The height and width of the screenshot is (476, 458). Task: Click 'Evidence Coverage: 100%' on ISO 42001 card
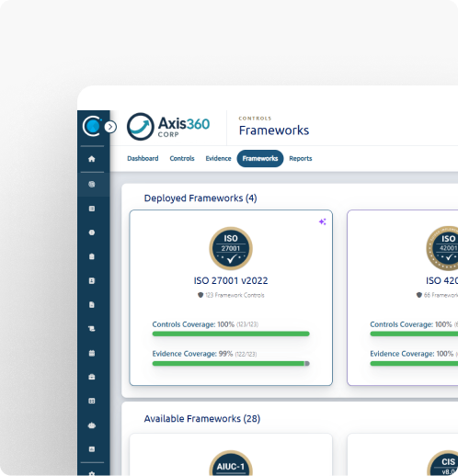(x=411, y=354)
